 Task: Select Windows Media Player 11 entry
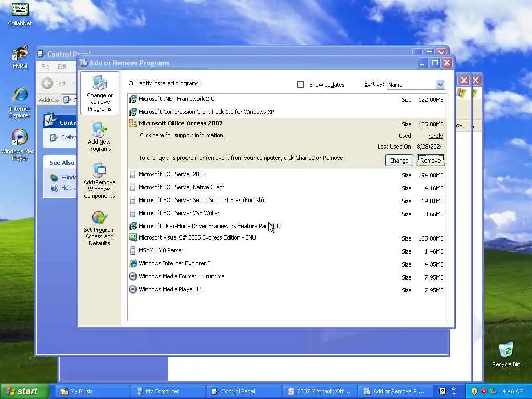287,289
